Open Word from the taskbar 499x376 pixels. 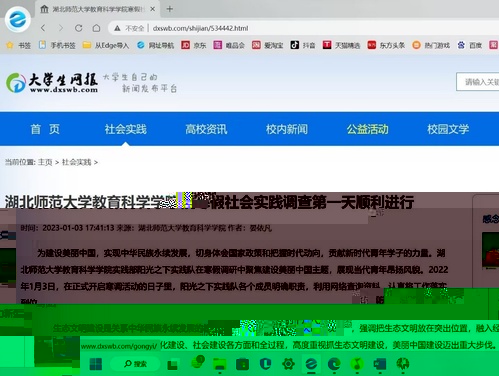(380, 364)
